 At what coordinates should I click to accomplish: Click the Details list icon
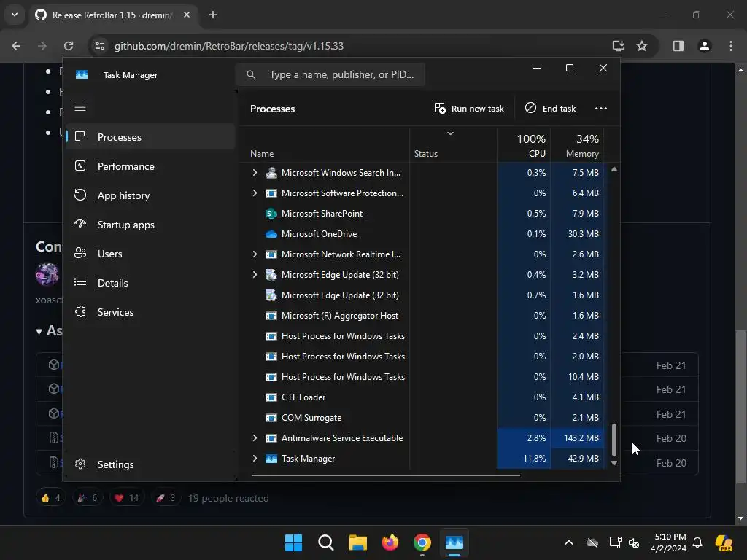tap(80, 282)
